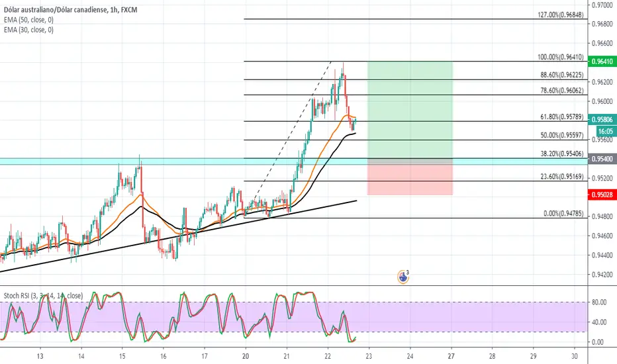
Task: Click date 16 on the time axis
Action: pyautogui.click(x=163, y=356)
